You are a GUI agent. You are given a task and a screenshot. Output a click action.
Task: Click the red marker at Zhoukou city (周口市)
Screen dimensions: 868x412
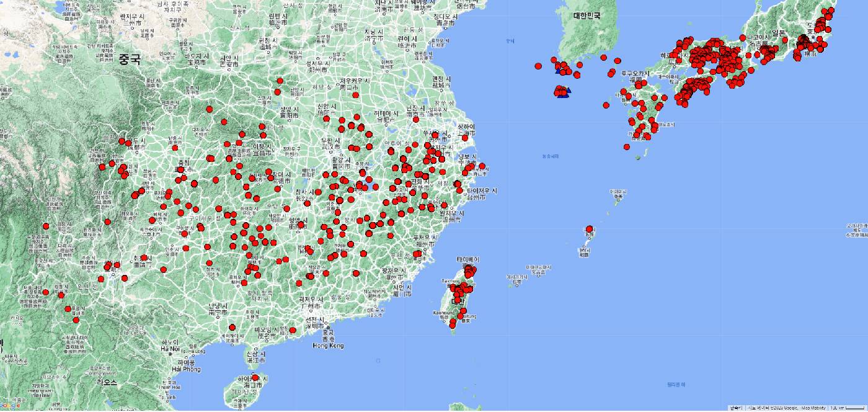point(355,95)
